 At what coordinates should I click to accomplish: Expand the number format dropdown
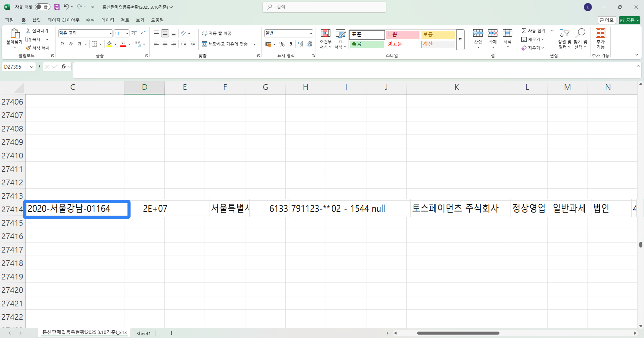pyautogui.click(x=311, y=33)
